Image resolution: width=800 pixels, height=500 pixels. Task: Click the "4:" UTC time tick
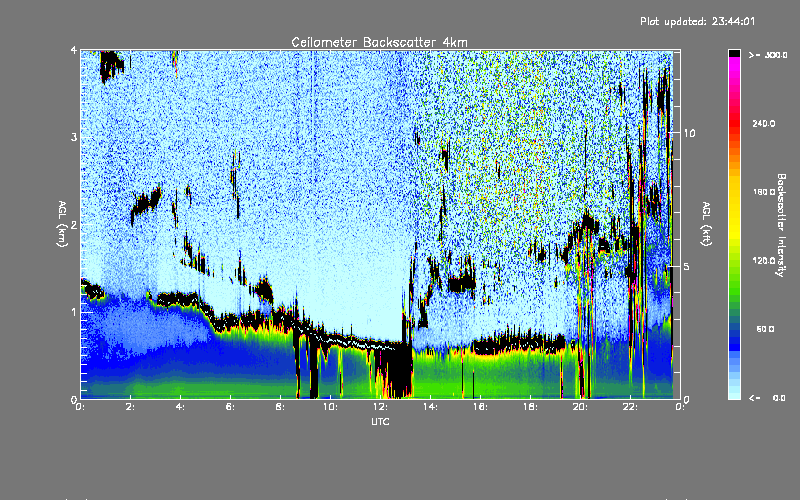(180, 407)
